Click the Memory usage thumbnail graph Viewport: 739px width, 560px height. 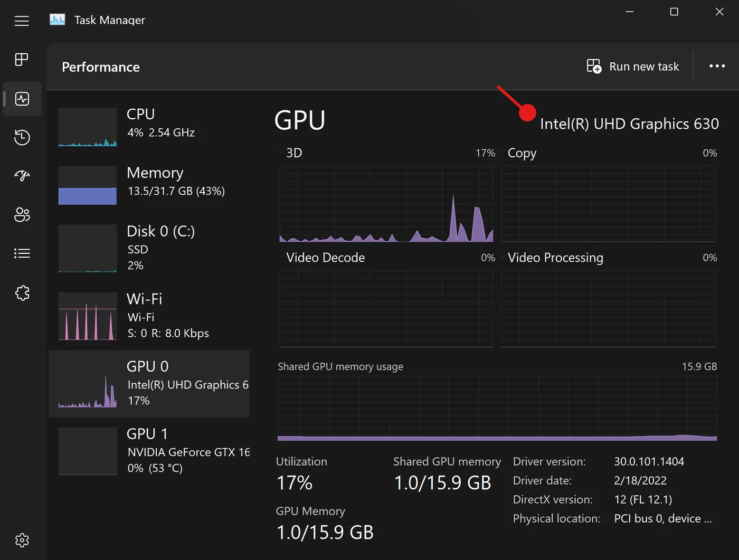88,185
